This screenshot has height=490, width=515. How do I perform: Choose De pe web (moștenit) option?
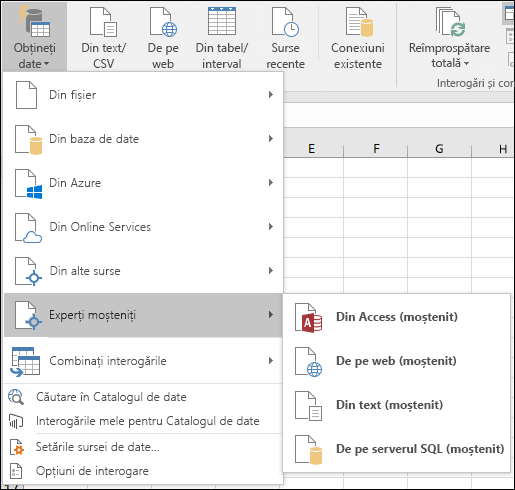397,361
